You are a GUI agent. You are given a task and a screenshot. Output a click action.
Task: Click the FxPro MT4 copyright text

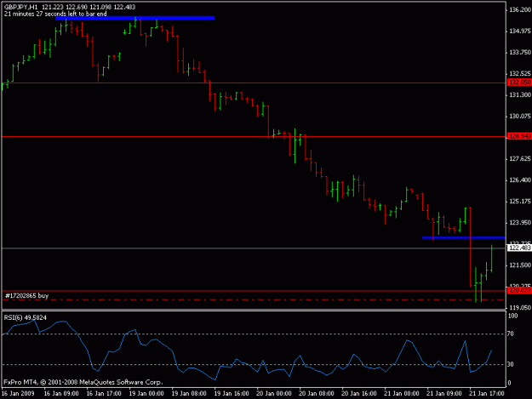click(x=83, y=382)
